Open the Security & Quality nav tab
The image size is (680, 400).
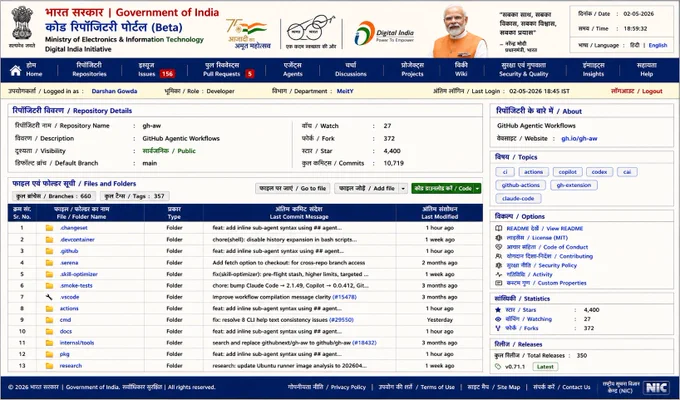coord(523,69)
